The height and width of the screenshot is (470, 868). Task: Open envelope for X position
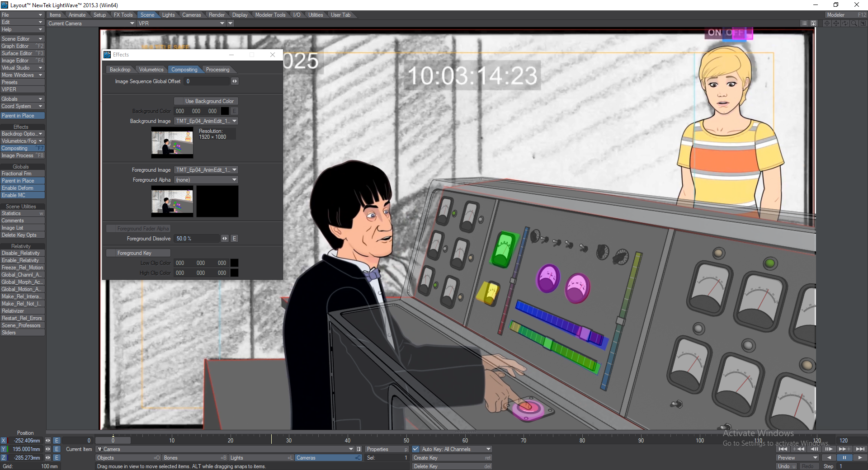coord(57,441)
